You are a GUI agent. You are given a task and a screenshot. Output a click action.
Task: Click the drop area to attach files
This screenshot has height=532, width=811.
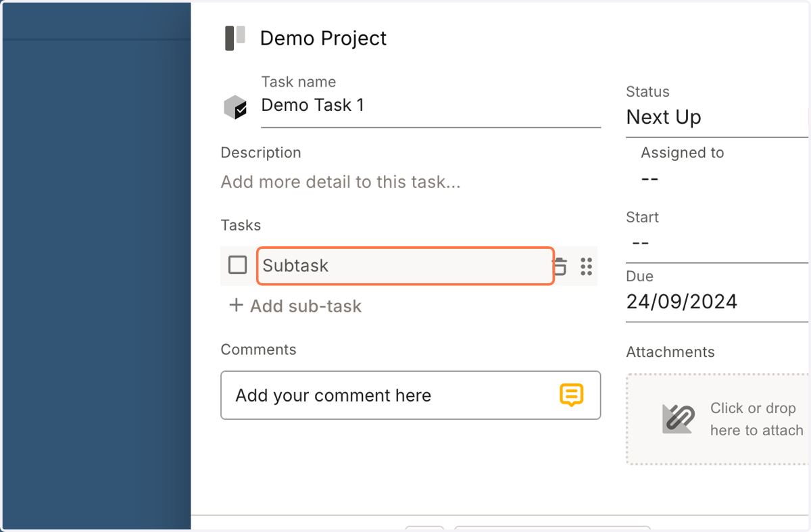point(718,419)
